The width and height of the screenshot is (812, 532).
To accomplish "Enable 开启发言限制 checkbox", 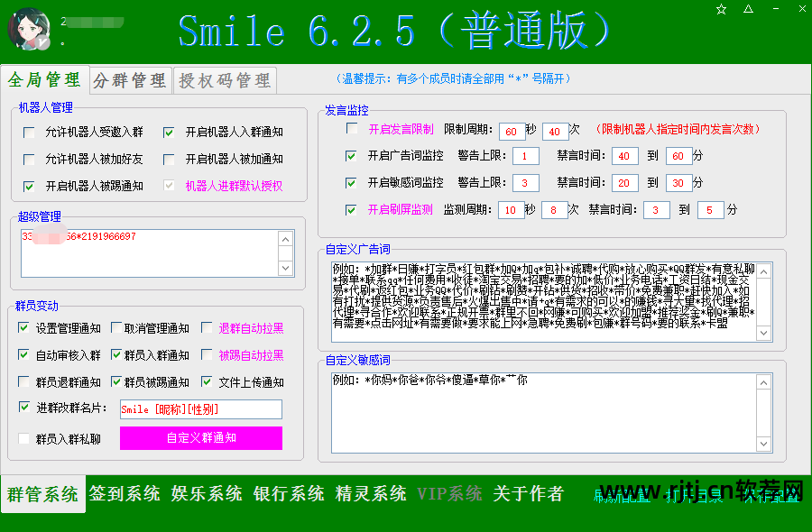I will pos(352,128).
